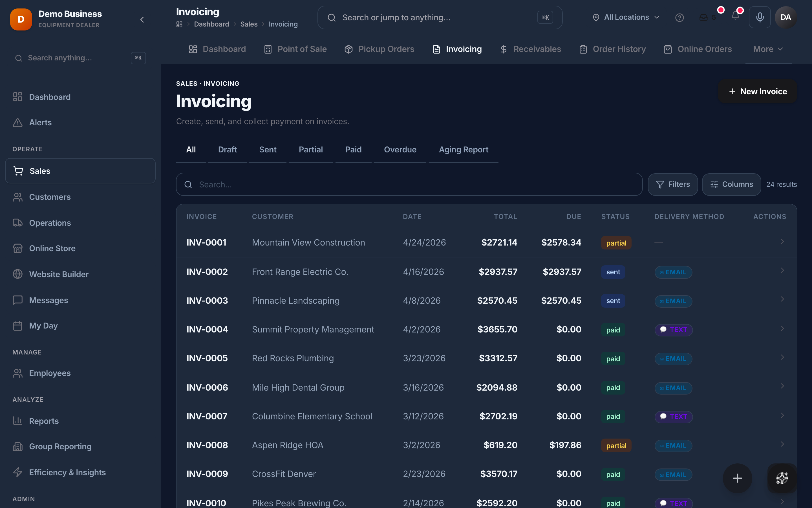Image resolution: width=812 pixels, height=508 pixels.
Task: Open the inbox icon with 5 messages
Action: pos(708,17)
